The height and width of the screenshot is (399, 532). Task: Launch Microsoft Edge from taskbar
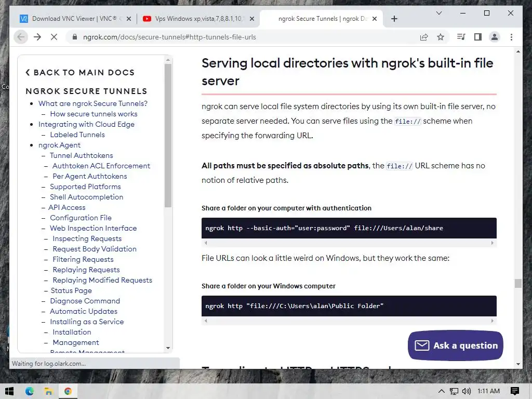coord(30,391)
